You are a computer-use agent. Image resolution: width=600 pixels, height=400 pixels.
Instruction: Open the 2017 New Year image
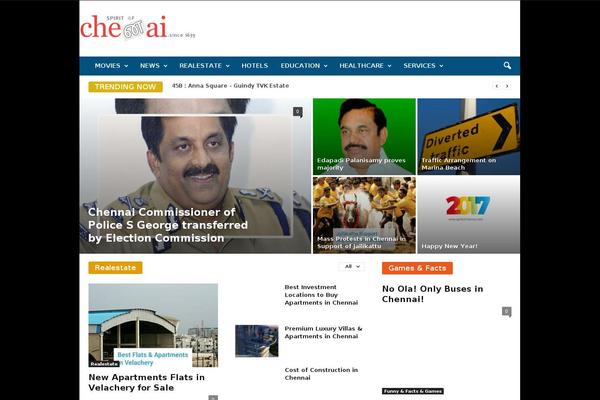point(469,215)
